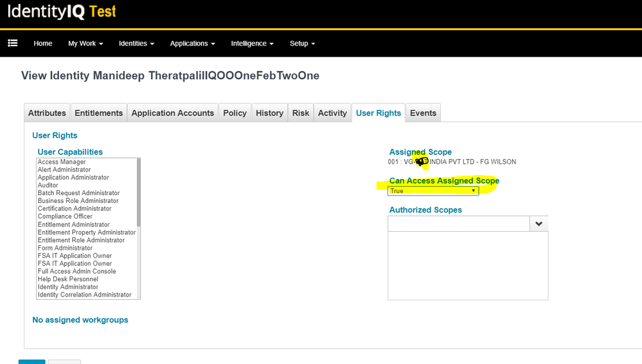Open the Identities dropdown menu
This screenshot has width=642, height=364.
tap(136, 44)
